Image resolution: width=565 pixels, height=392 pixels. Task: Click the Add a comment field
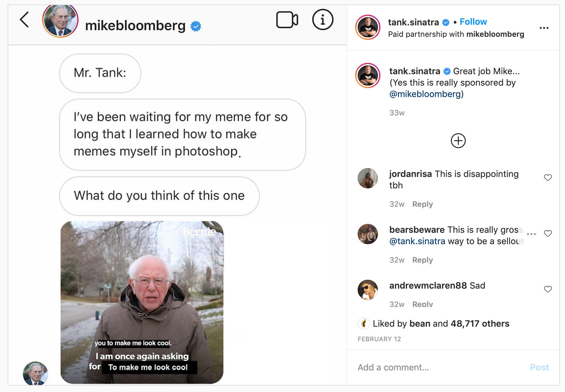[x=412, y=367]
